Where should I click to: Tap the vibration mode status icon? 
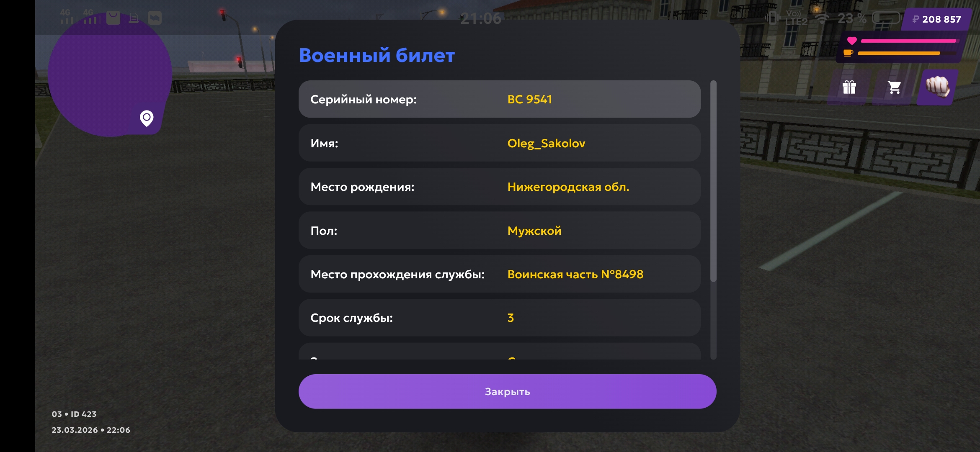[x=772, y=18]
